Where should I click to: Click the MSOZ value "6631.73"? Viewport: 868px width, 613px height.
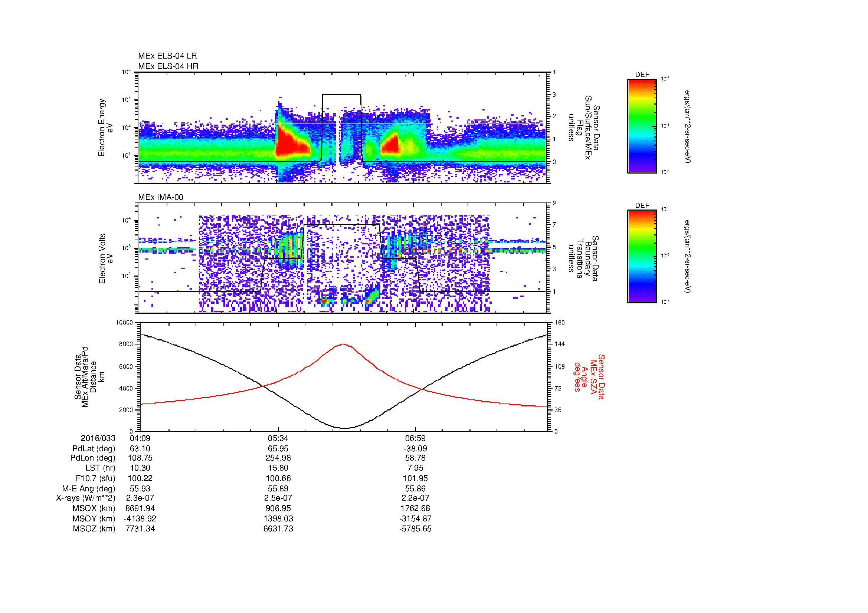coord(278,529)
